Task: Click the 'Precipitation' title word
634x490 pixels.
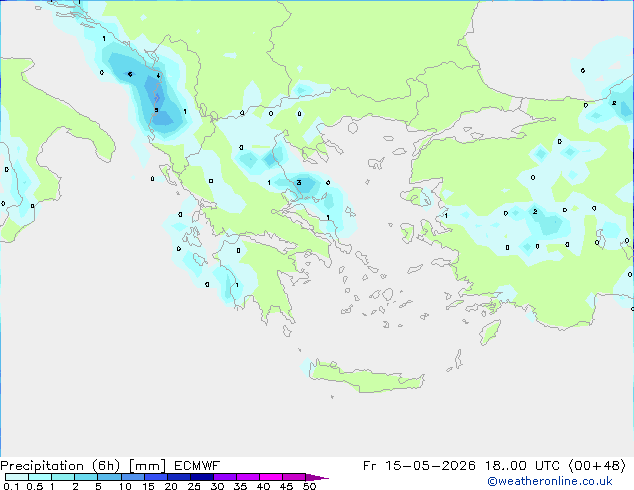Action: 42,466
